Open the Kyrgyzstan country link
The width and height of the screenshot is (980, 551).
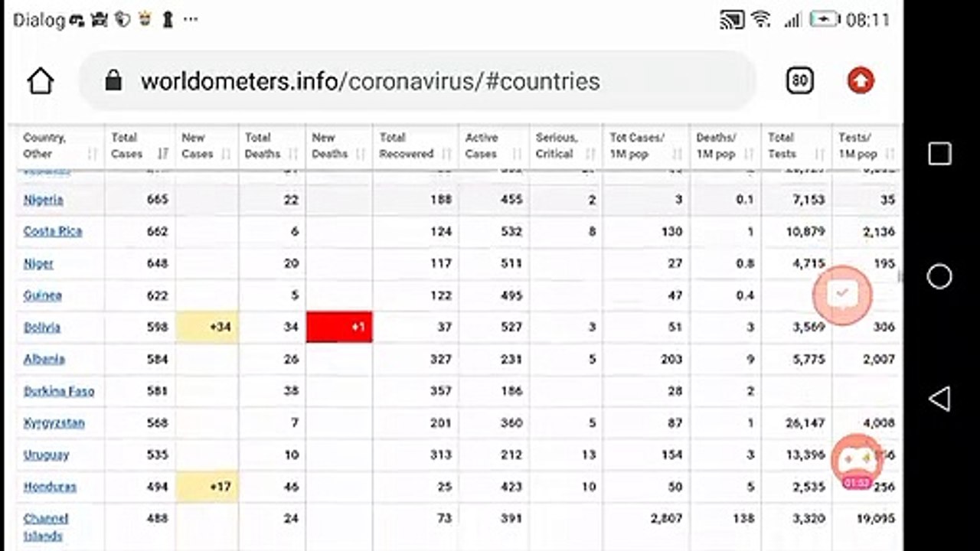tap(54, 423)
